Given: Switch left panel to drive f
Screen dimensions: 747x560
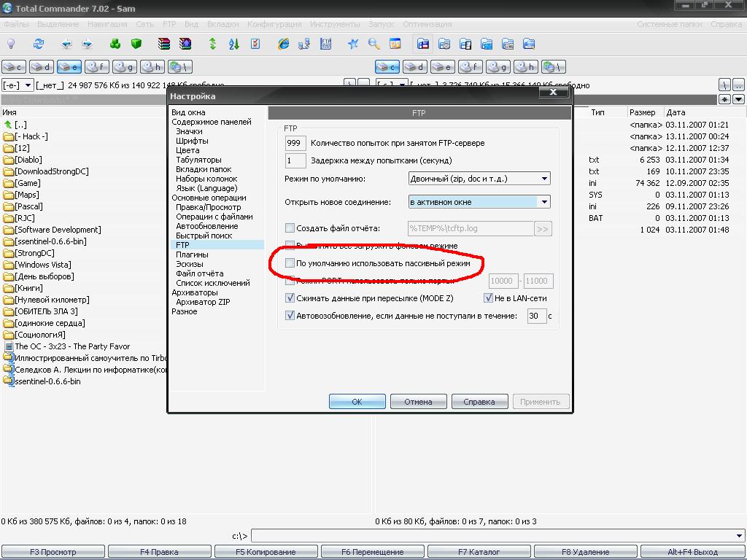Looking at the screenshot, I should click(97, 66).
